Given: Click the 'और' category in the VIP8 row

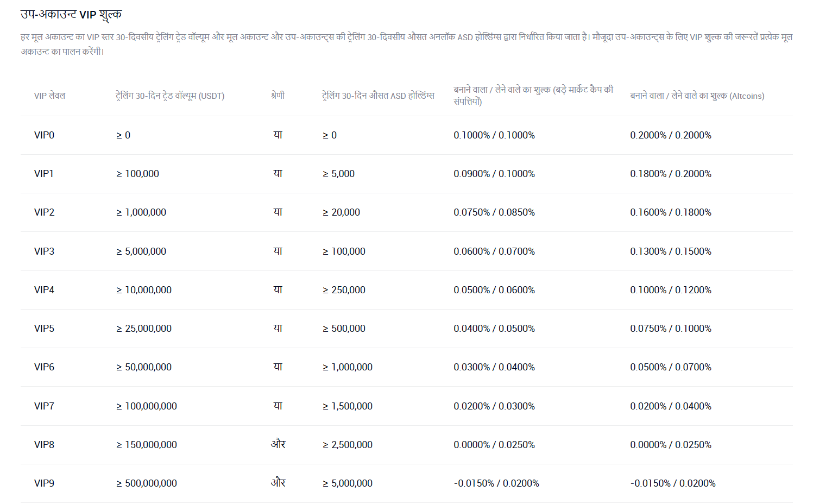Looking at the screenshot, I should point(278,444).
